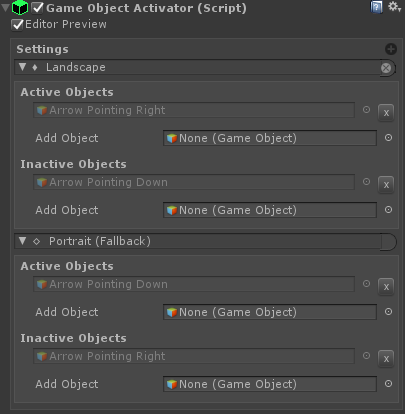Collapse the Game Object Activator component foldout
The width and height of the screenshot is (405, 414).
tap(5, 8)
